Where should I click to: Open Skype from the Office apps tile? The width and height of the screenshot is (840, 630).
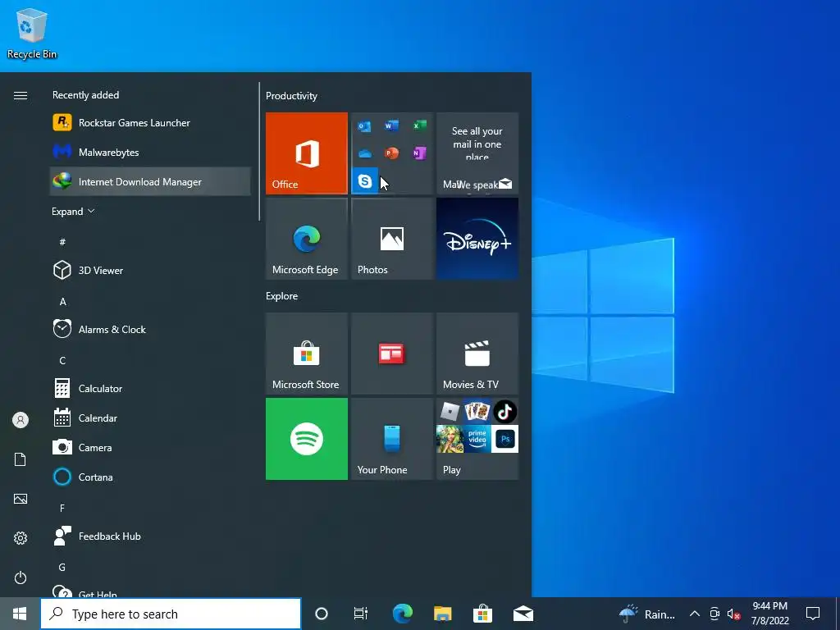[x=365, y=181]
